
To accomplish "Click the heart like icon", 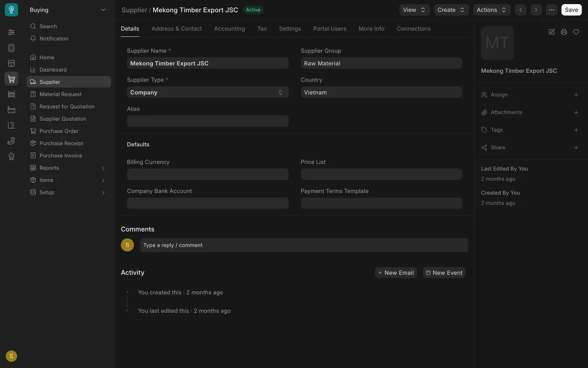I will (576, 32).
